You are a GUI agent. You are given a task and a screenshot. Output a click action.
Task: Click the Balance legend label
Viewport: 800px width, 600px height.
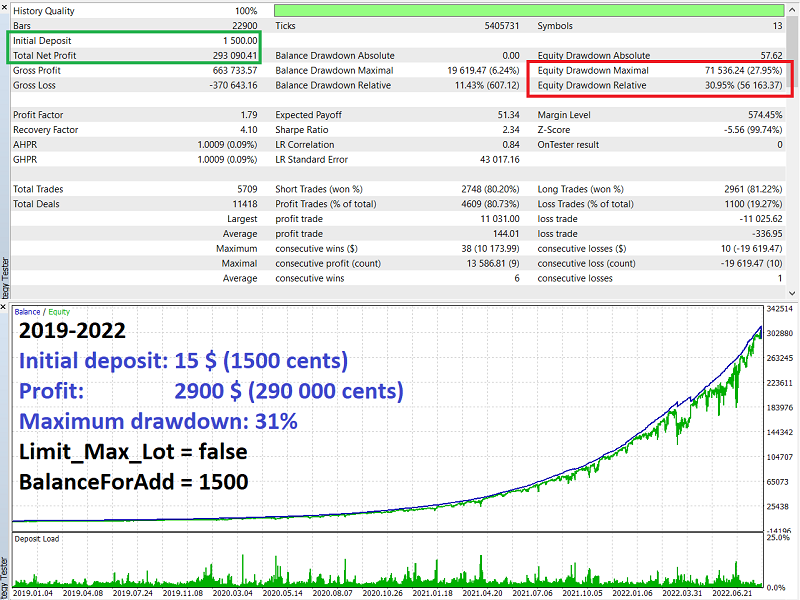click(27, 312)
